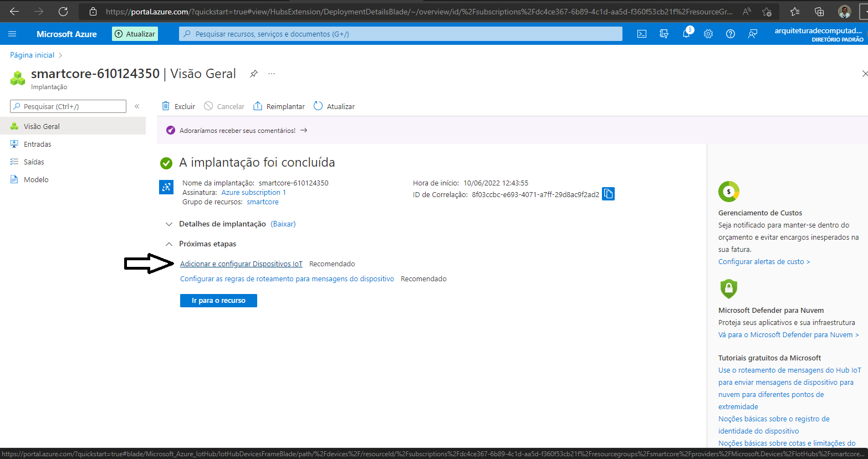Open the smartcore resource group link
868x459 pixels.
click(263, 202)
